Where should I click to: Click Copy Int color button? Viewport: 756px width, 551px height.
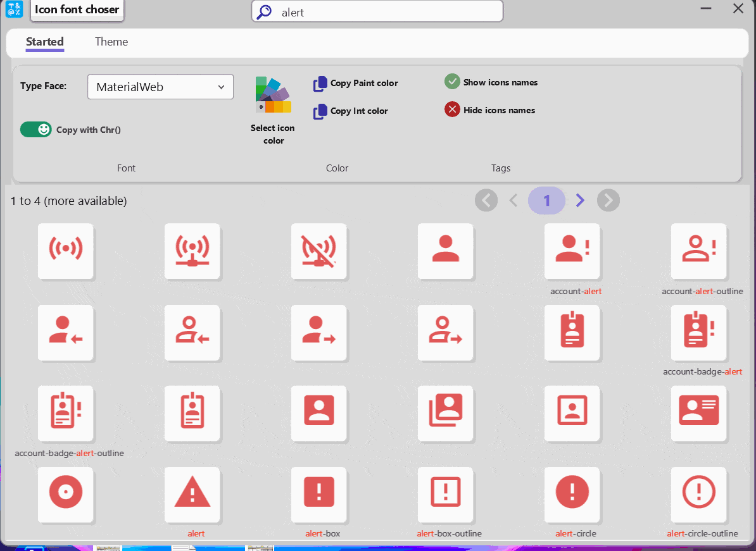point(351,111)
